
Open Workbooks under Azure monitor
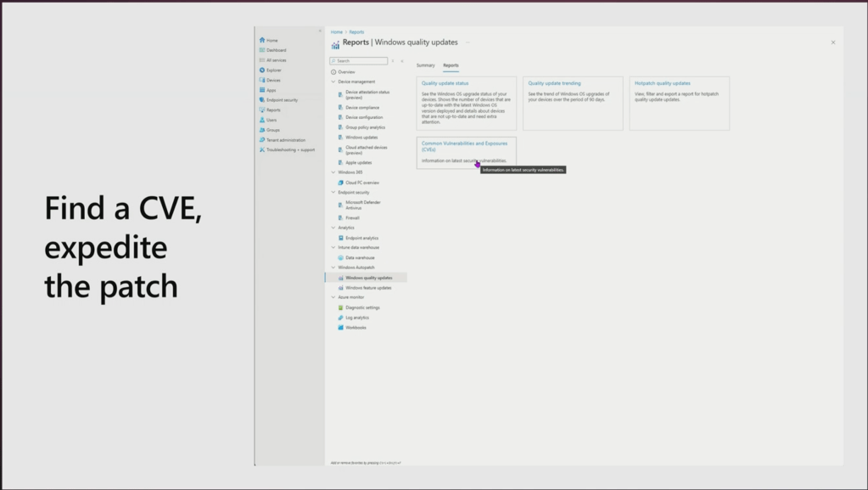click(x=356, y=328)
